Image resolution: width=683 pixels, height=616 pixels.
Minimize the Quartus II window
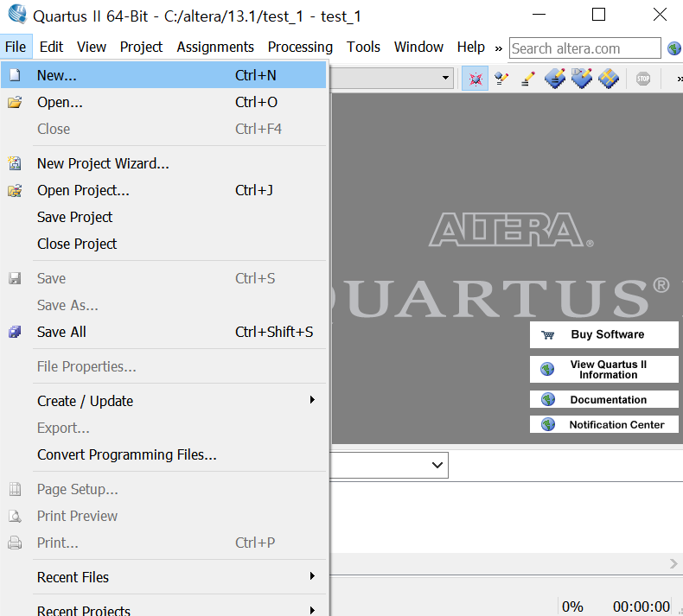click(x=539, y=15)
